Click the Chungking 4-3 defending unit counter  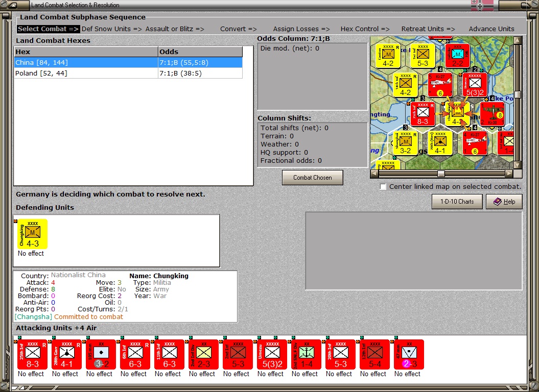click(x=32, y=234)
